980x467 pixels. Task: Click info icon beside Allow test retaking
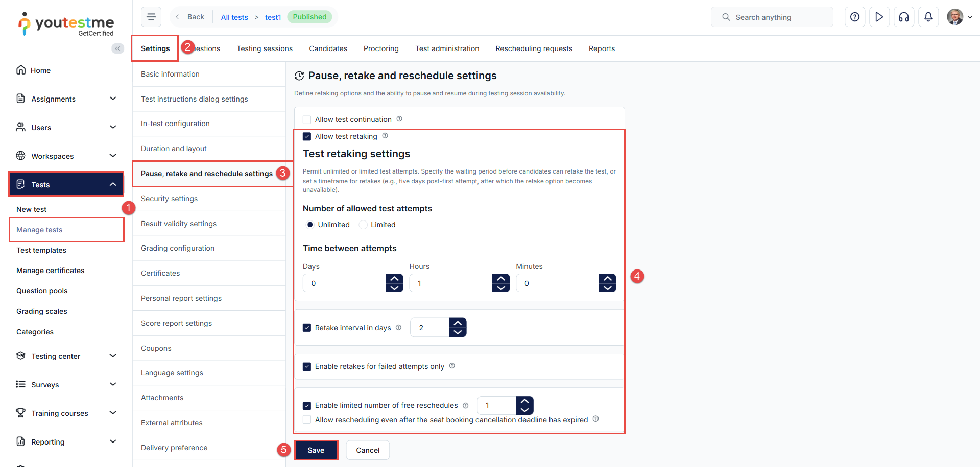(x=385, y=136)
